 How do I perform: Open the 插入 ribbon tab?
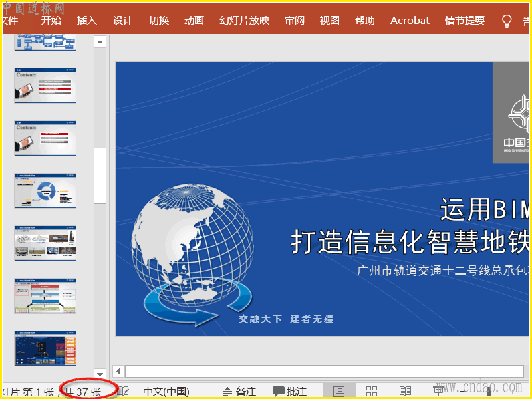coord(86,21)
